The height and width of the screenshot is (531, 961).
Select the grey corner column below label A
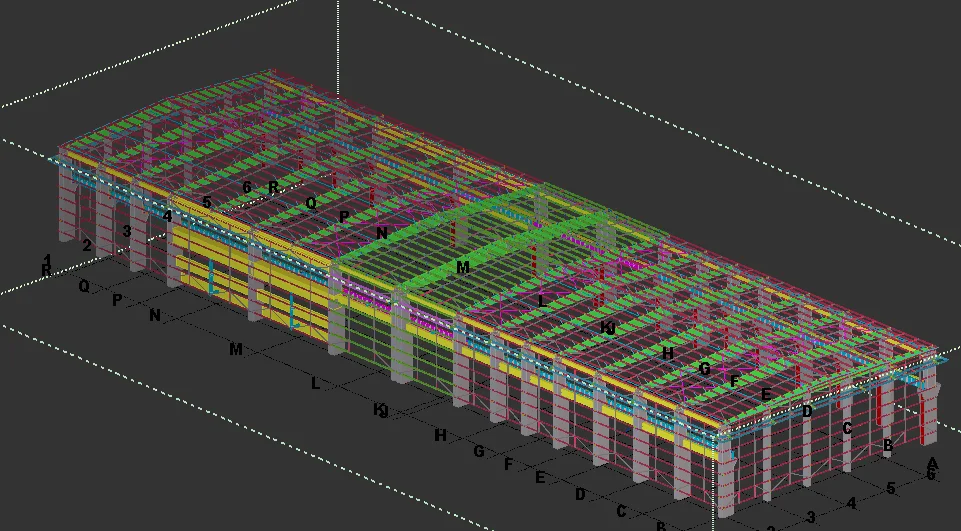(x=929, y=405)
